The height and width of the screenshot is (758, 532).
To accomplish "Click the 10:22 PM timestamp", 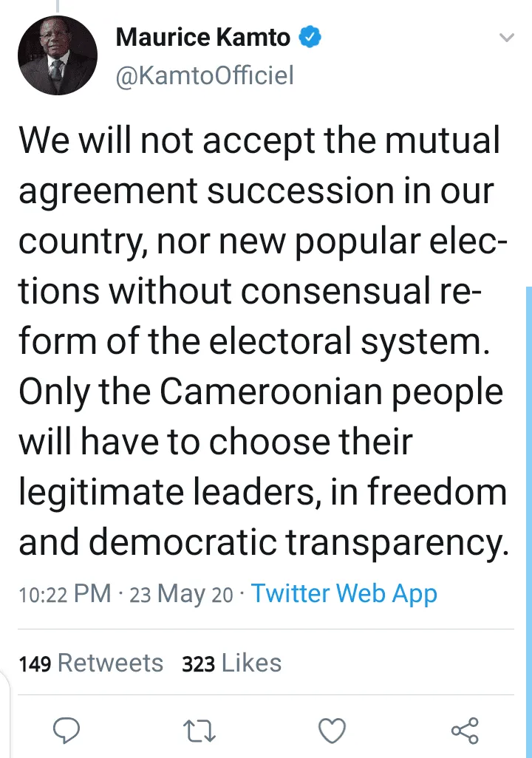I will click(x=65, y=594).
